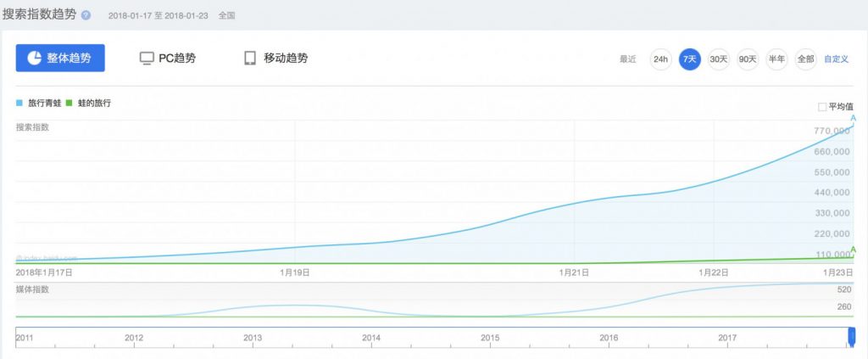
Task: Select the 90天 time range
Action: coord(748,59)
